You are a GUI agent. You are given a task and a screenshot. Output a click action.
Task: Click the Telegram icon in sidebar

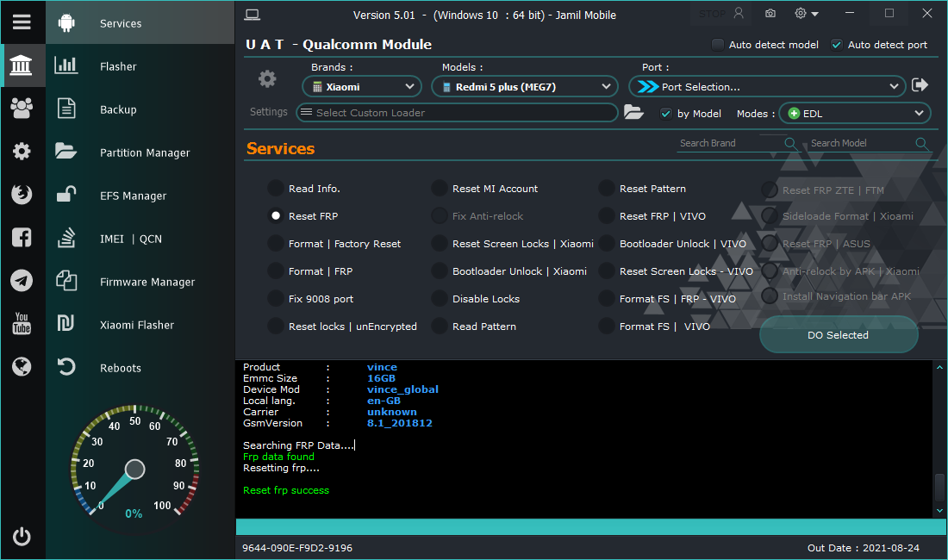tap(22, 281)
